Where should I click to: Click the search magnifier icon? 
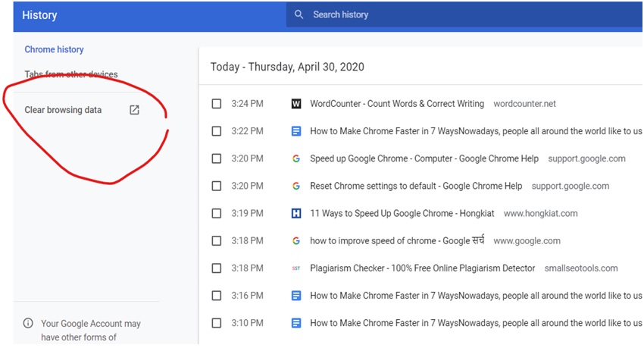pos(299,15)
